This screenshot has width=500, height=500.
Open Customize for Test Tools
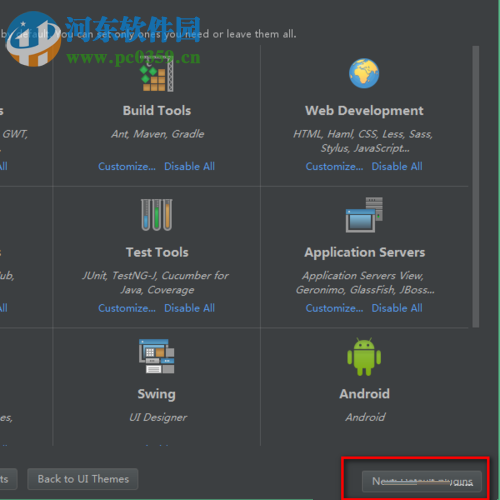pyautogui.click(x=127, y=308)
